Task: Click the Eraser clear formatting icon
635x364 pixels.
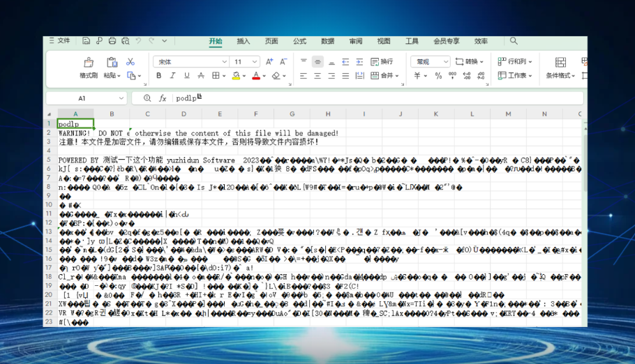Action: point(276,76)
